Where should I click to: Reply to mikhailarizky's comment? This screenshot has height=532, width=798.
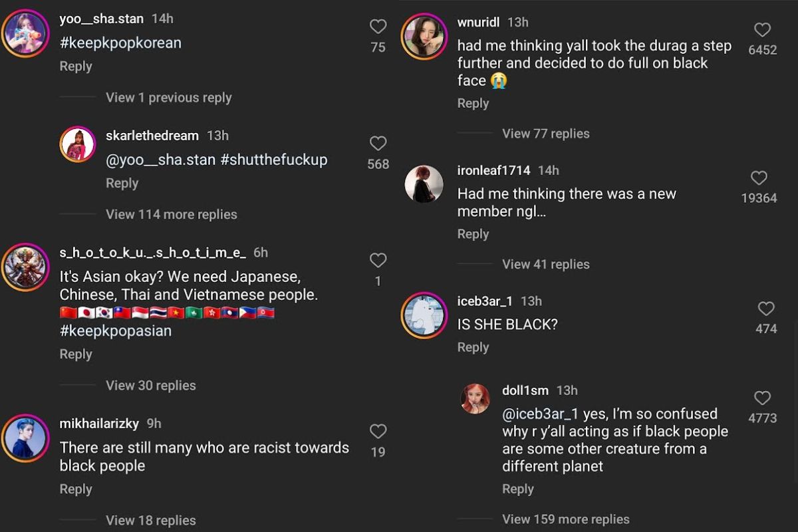click(76, 489)
